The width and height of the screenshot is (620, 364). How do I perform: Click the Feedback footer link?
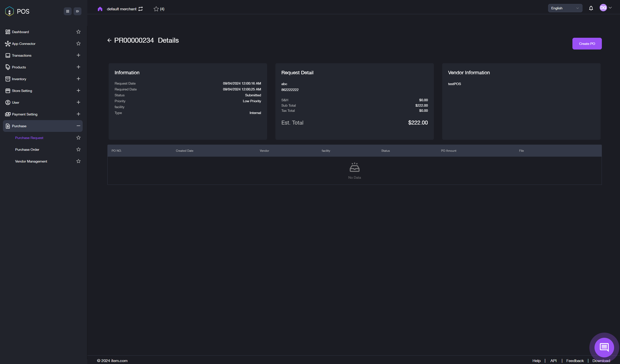click(x=575, y=361)
